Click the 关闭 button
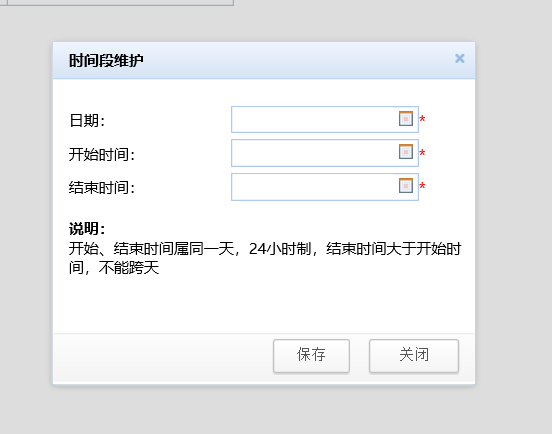The height and width of the screenshot is (434, 552). [414, 356]
